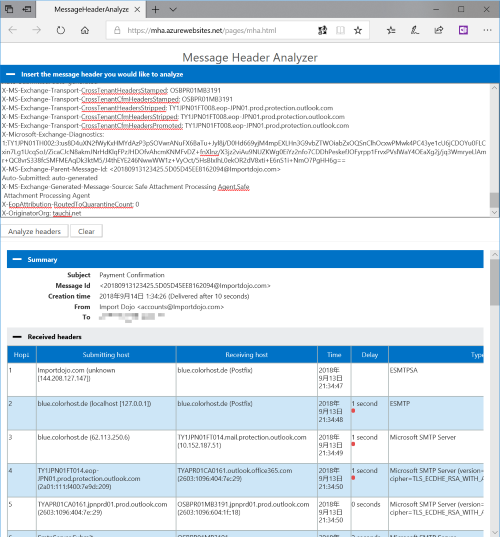Click the Creation time value
The height and width of the screenshot is (537, 500).
tap(174, 296)
